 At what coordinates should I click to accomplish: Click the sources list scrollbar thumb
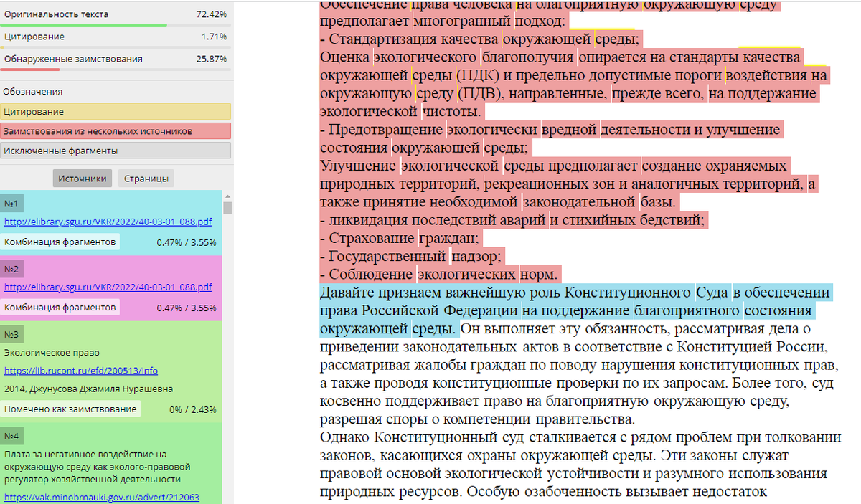coord(228,208)
